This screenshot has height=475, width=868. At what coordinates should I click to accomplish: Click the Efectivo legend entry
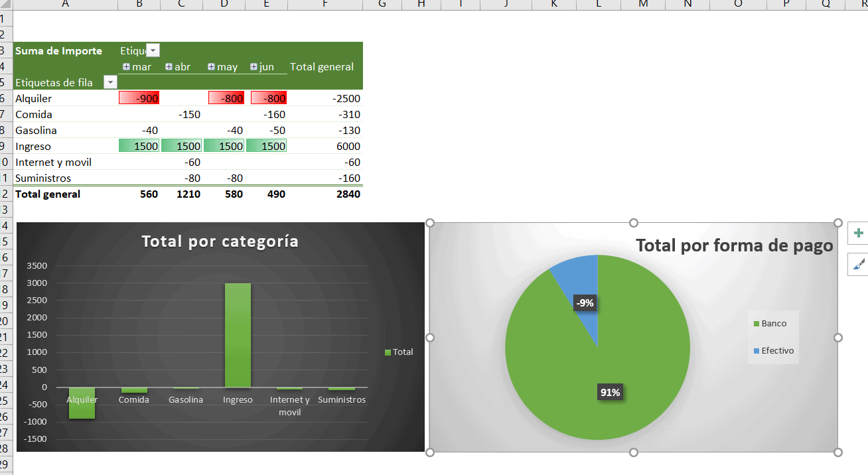click(x=774, y=350)
